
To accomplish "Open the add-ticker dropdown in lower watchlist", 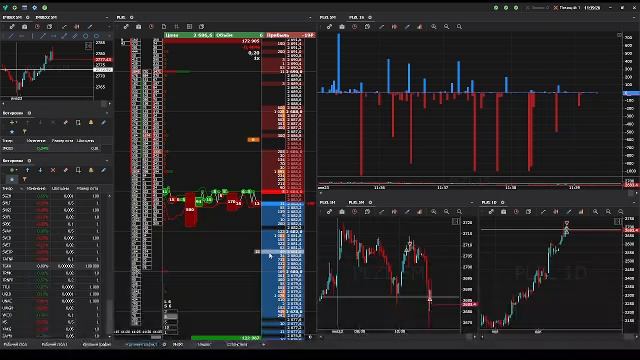I will tap(13, 170).
